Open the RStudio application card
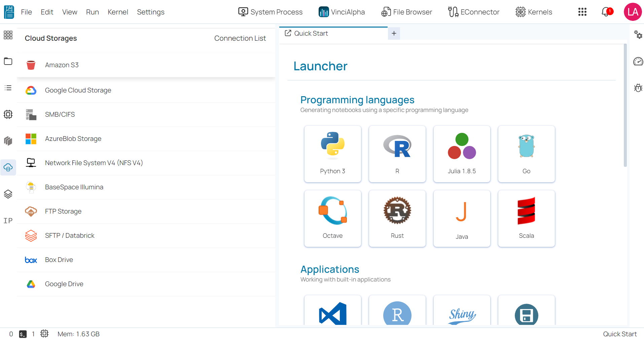 397,310
